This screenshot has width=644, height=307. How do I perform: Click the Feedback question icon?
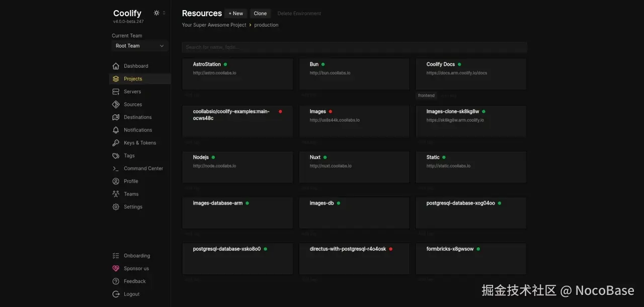116,281
